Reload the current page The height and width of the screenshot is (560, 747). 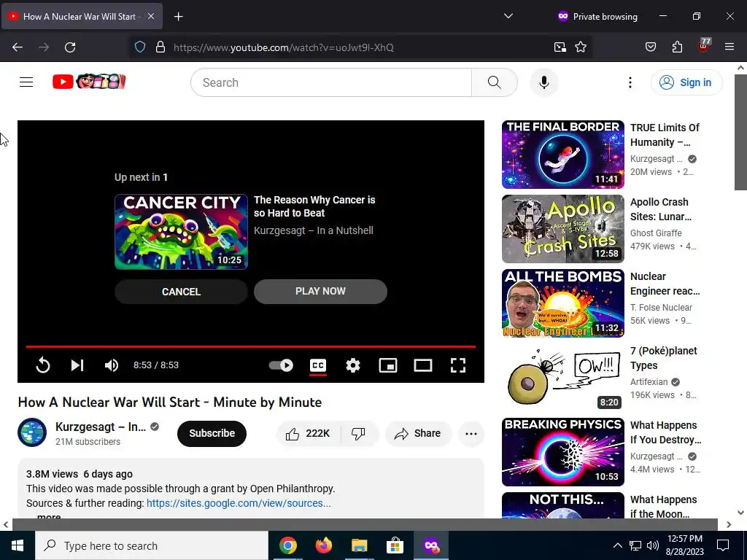pos(70,47)
